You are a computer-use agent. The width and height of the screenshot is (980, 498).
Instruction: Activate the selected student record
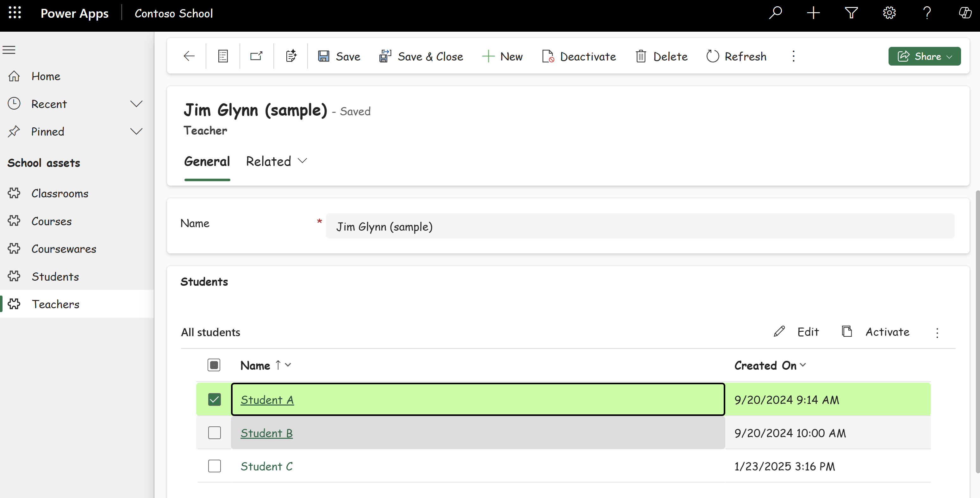(x=887, y=332)
